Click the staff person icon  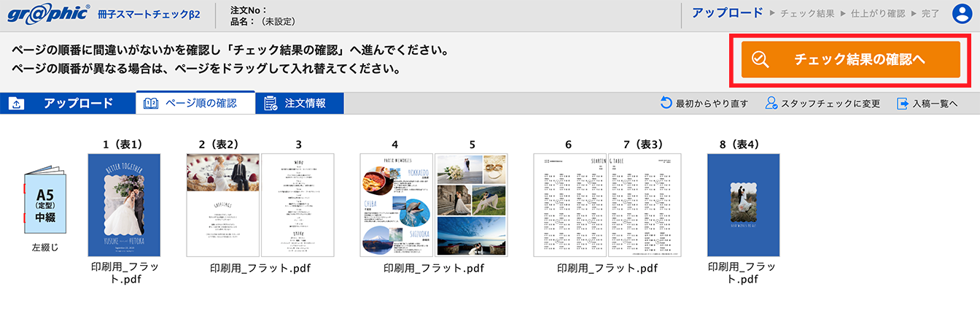tap(771, 103)
